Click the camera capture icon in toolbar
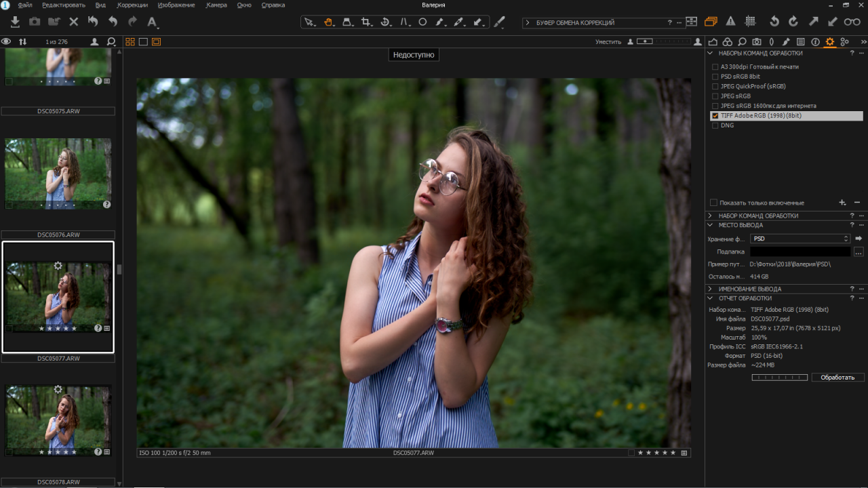This screenshot has width=868, height=488. [35, 22]
